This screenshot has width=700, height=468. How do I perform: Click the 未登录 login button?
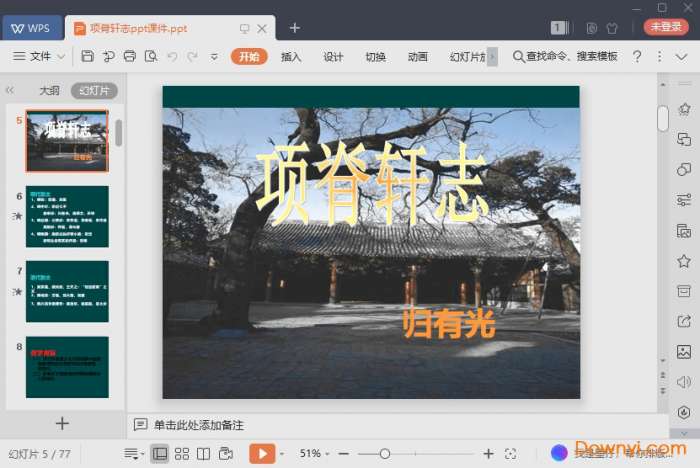(666, 27)
